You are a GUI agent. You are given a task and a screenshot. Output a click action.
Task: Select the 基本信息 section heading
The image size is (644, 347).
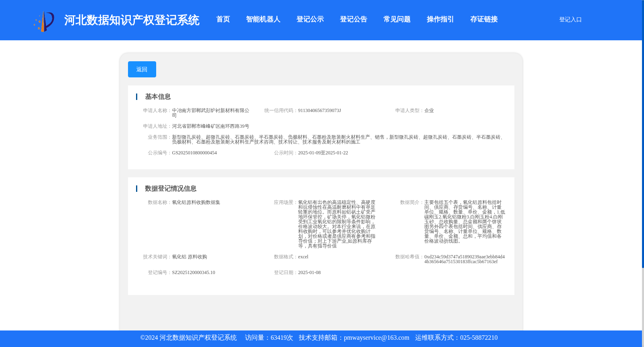(158, 97)
